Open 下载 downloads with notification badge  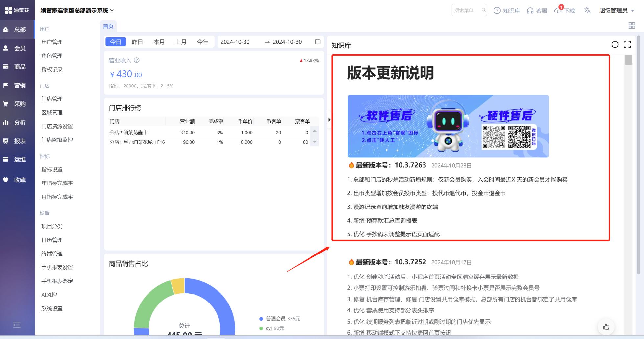point(564,10)
